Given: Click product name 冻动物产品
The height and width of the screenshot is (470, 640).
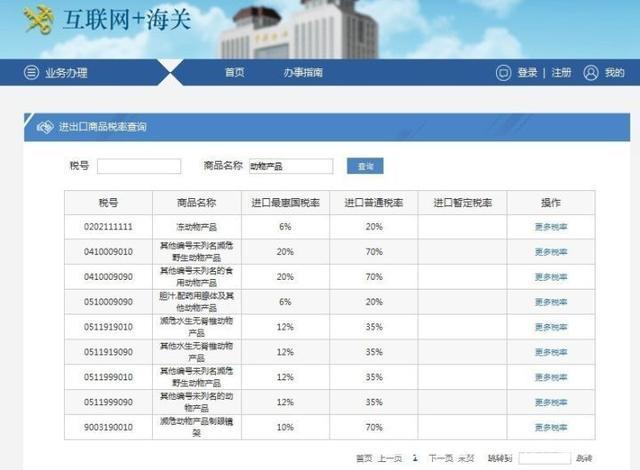Looking at the screenshot, I should tap(197, 227).
